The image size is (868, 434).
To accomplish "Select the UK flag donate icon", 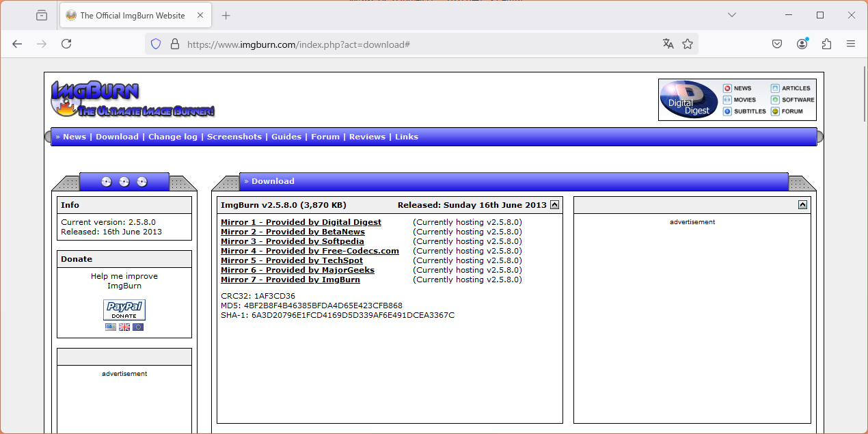I will pyautogui.click(x=124, y=327).
